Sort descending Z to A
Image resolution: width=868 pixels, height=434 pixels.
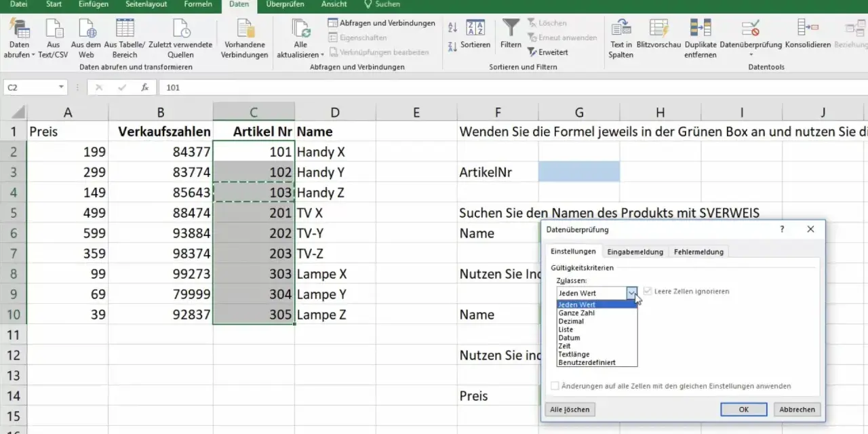[x=453, y=47]
